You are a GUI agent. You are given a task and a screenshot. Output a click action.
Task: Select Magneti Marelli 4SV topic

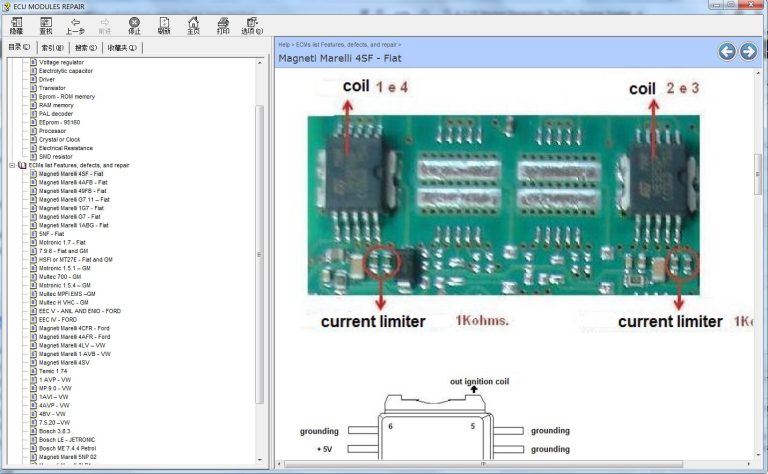[x=64, y=362]
